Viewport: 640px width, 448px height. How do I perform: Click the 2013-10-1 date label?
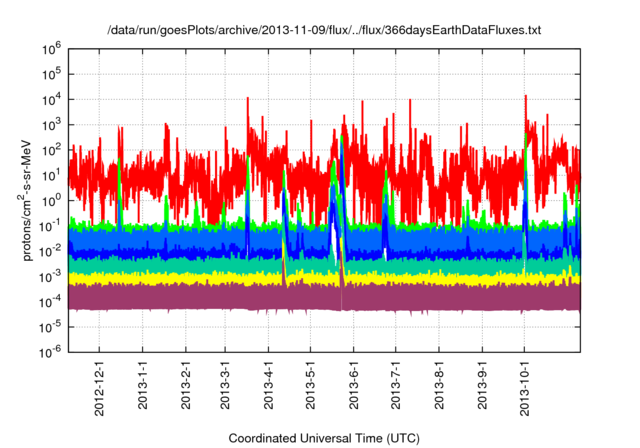(524, 388)
